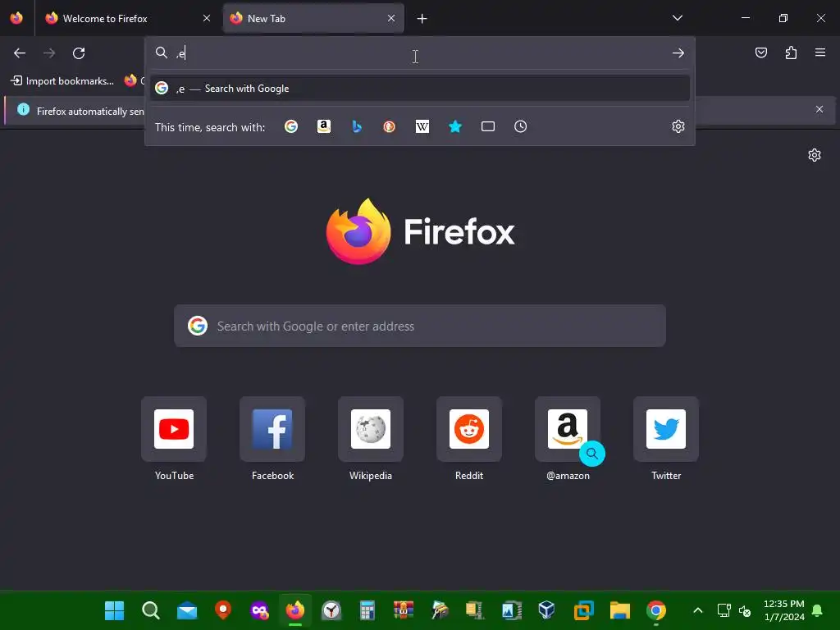The width and height of the screenshot is (840, 630).
Task: Select the ',e — Search with Google' suggestion
Action: (x=420, y=89)
